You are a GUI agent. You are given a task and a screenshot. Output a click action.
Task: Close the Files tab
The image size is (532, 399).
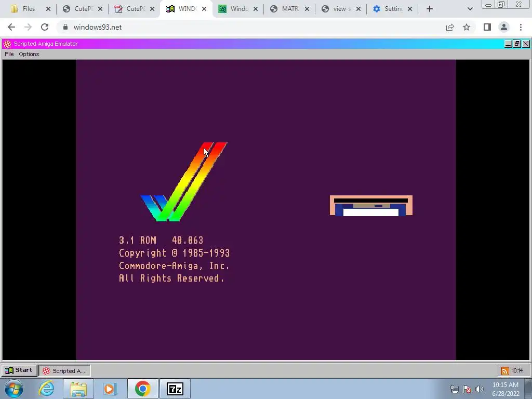(48, 9)
